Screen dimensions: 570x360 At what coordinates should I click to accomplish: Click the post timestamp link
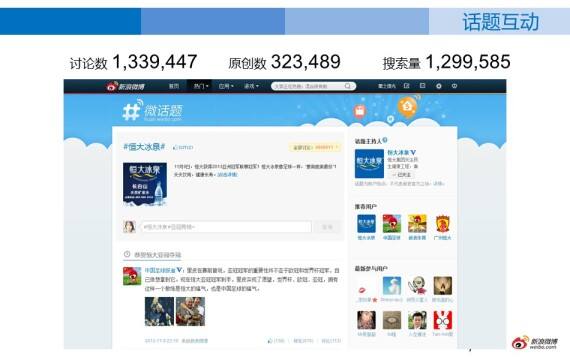coord(161,341)
